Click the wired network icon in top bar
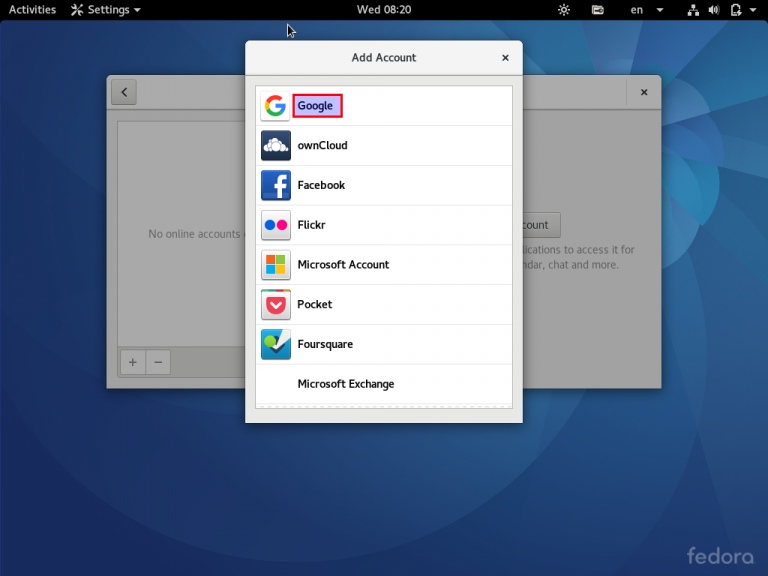The width and height of the screenshot is (768, 576). (693, 10)
